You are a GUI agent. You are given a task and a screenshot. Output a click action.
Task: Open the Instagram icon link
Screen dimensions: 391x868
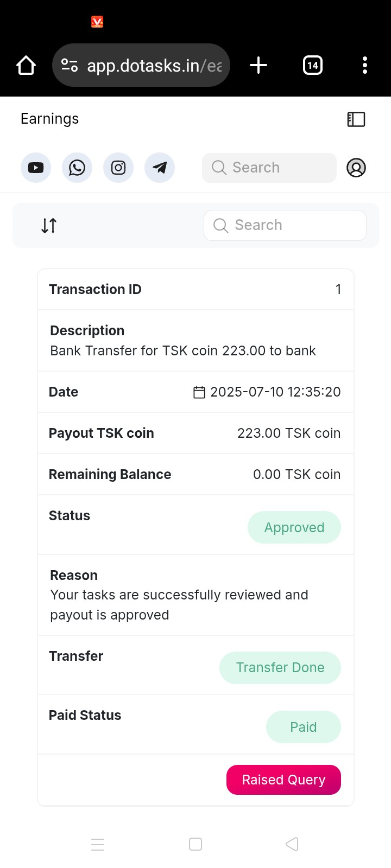click(118, 168)
